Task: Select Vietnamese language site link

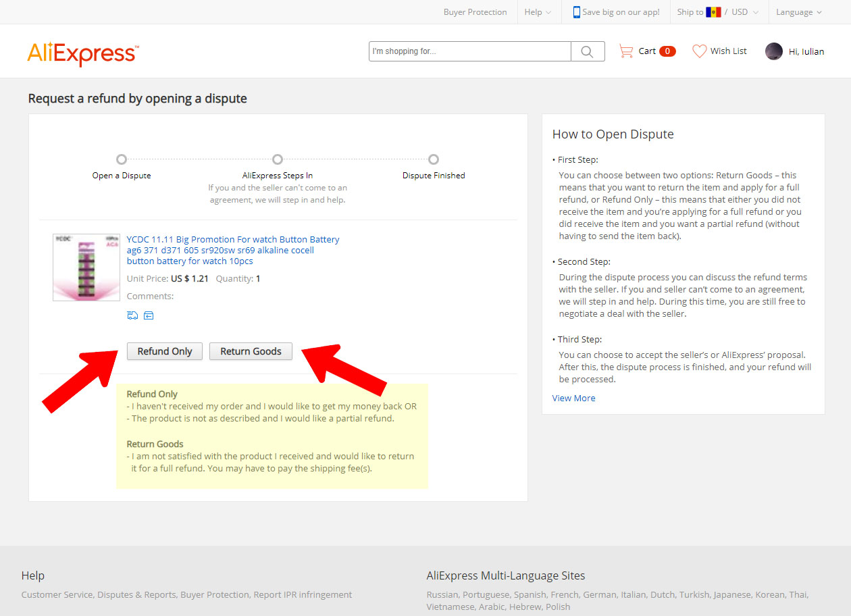Action: (450, 607)
